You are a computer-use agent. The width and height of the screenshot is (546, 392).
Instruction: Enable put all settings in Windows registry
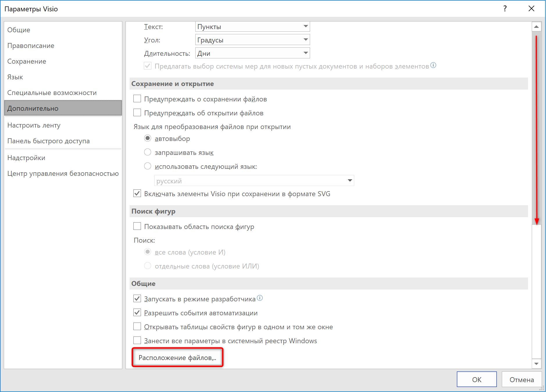[137, 341]
